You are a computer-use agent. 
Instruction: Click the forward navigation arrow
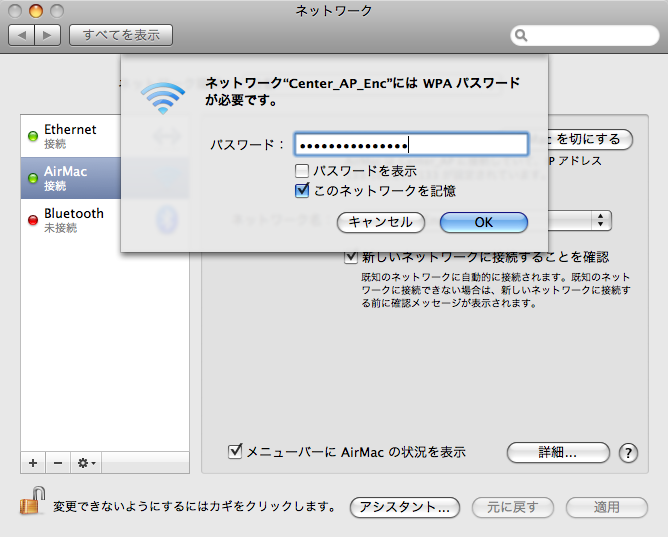point(47,35)
